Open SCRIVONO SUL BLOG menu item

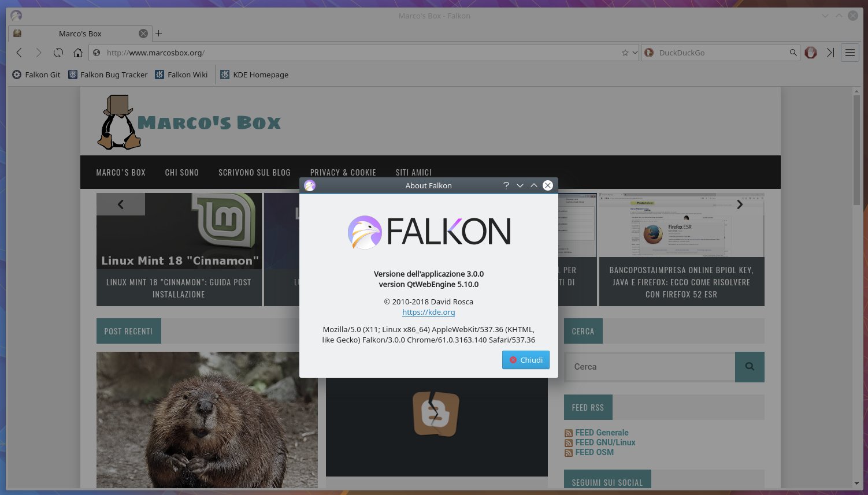point(254,173)
